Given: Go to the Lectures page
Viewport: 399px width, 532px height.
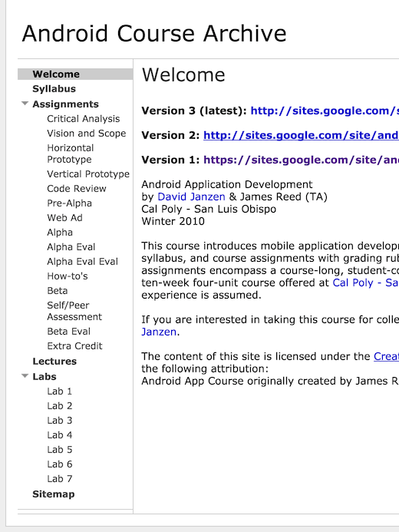Looking at the screenshot, I should click(x=54, y=362).
